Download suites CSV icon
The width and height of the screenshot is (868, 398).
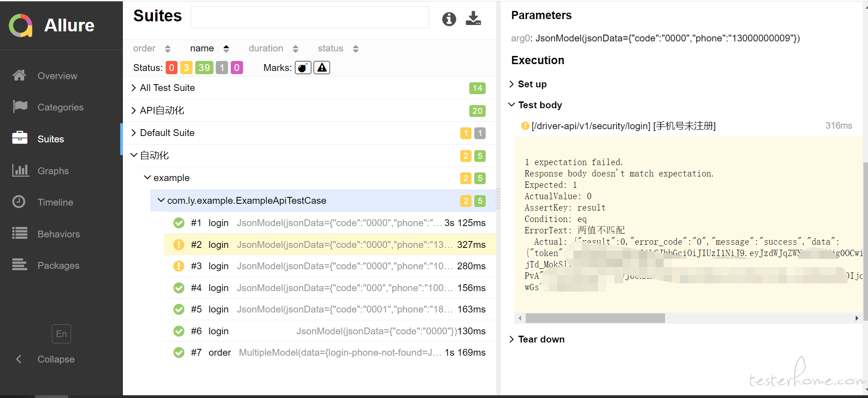473,19
